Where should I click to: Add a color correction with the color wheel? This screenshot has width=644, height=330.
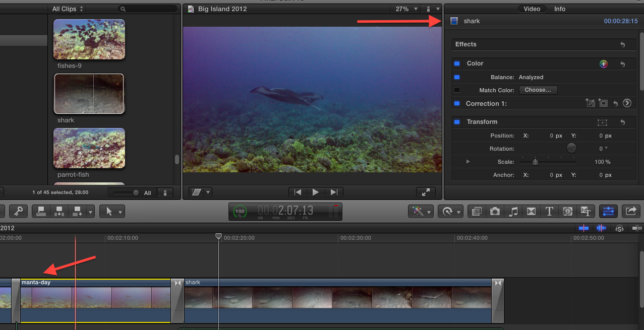coord(603,64)
